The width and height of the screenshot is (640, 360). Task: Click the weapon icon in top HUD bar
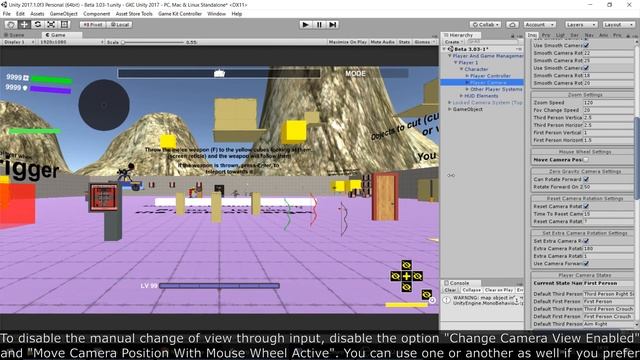pyautogui.click(x=220, y=73)
